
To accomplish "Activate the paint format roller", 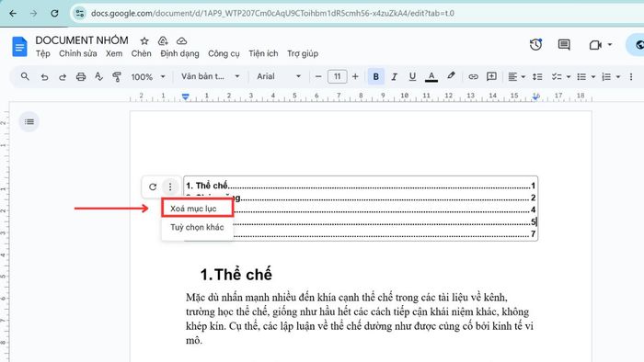I will pyautogui.click(x=117, y=76).
